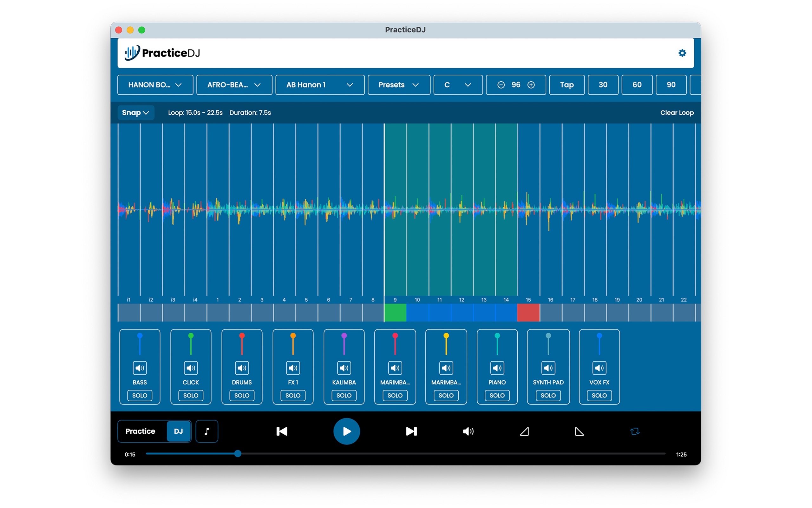Click the green loop start segment
The width and height of the screenshot is (812, 508).
pos(395,313)
